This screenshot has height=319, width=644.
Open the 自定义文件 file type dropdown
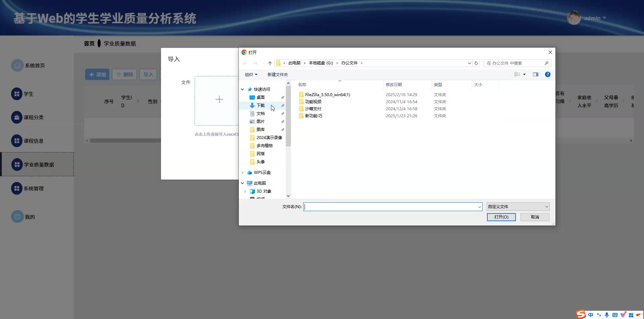pos(518,207)
